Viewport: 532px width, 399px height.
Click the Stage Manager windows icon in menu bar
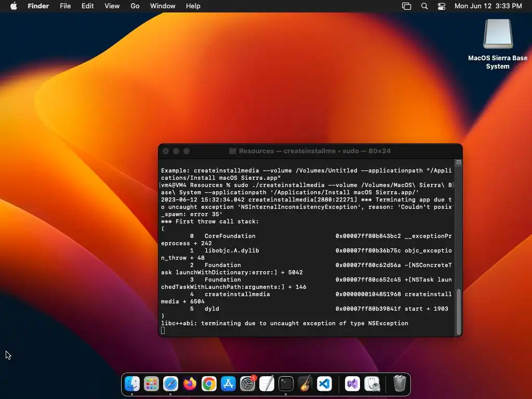coord(406,6)
